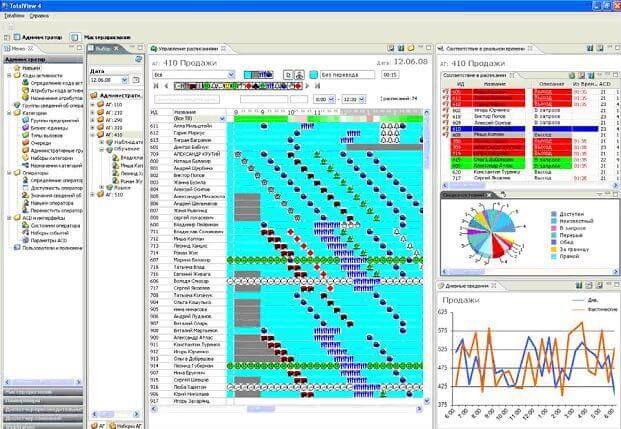The image size is (621, 429).
Task: Click first toolbar icon in Соответствие в реальном времени view
Action: 590,48
